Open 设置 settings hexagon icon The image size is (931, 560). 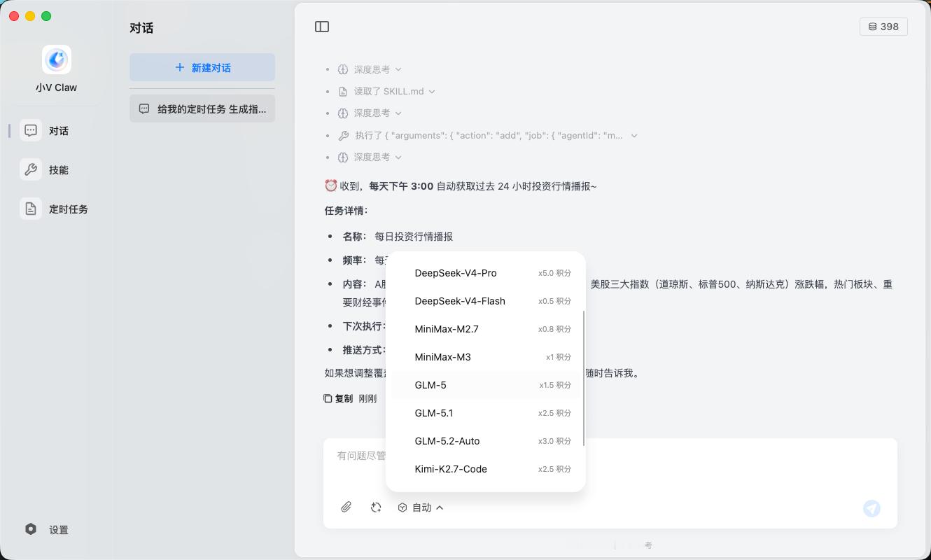[x=31, y=529]
